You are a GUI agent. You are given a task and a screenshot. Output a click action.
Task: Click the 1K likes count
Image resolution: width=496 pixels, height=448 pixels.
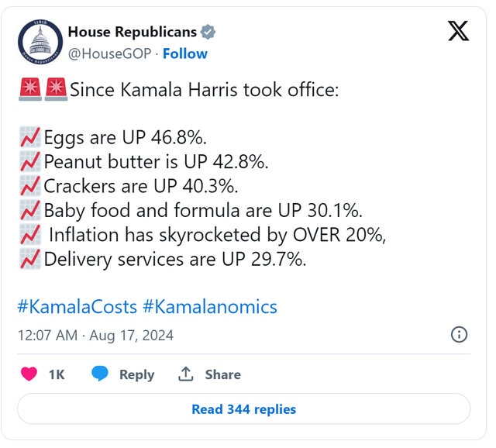click(x=57, y=374)
